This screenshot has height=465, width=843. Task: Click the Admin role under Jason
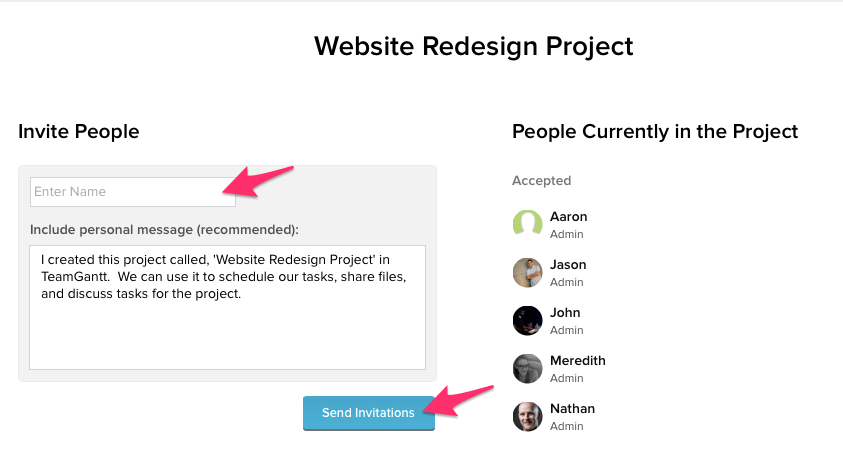coord(567,282)
